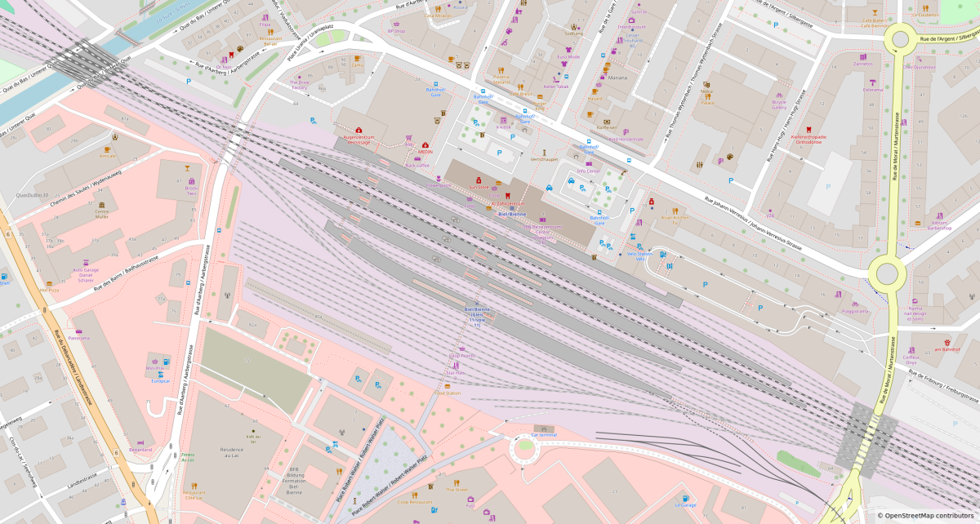Open the OpenStreetMap contributors attribution link

(927, 516)
